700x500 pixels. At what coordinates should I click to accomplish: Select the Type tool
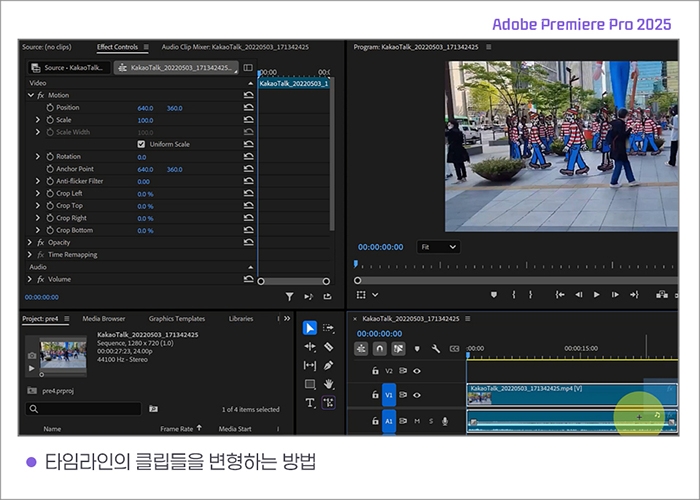tap(310, 403)
